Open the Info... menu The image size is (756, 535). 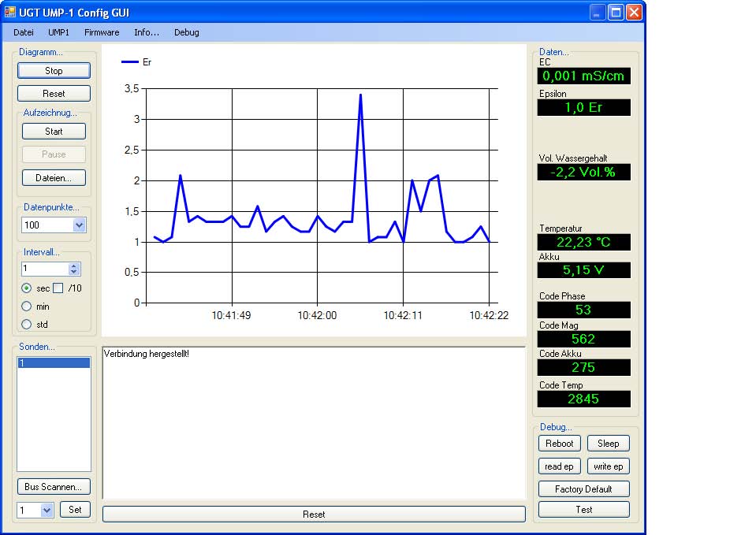147,32
